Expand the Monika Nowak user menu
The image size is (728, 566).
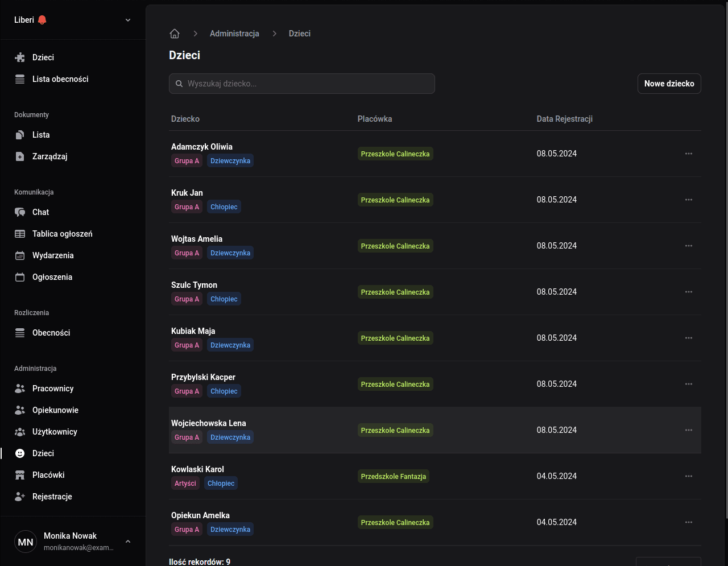(128, 542)
